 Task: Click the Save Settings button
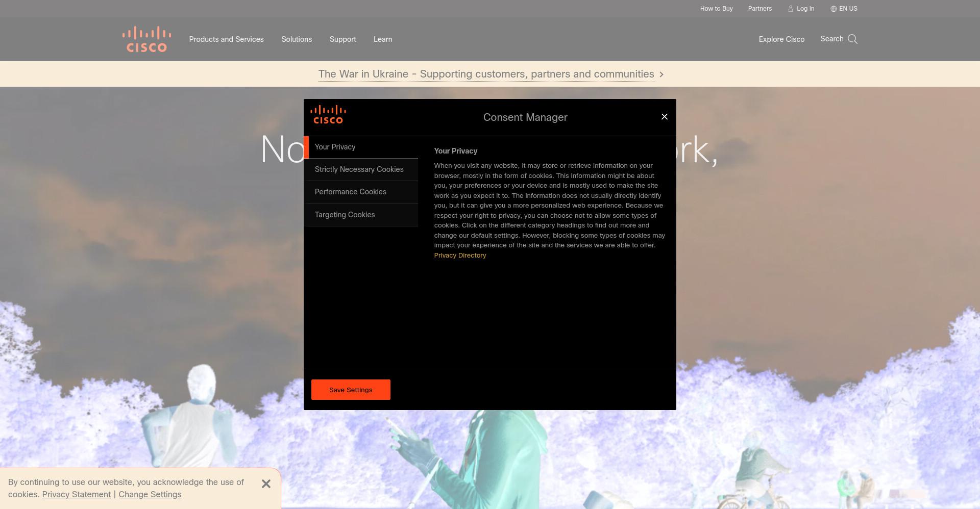pyautogui.click(x=351, y=390)
